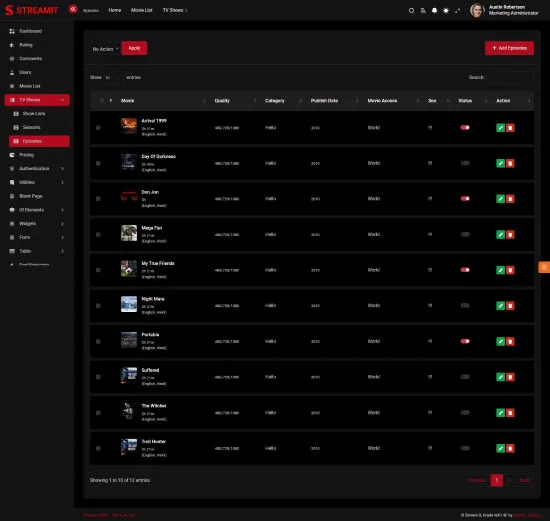Toggle status switch for My True Friends
Screen dimensions: 550x521
(465, 270)
